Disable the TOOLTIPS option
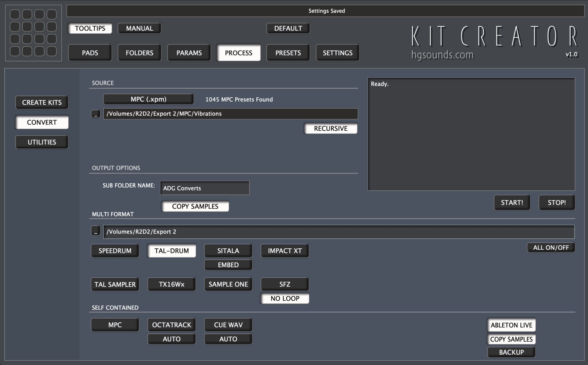 click(90, 28)
